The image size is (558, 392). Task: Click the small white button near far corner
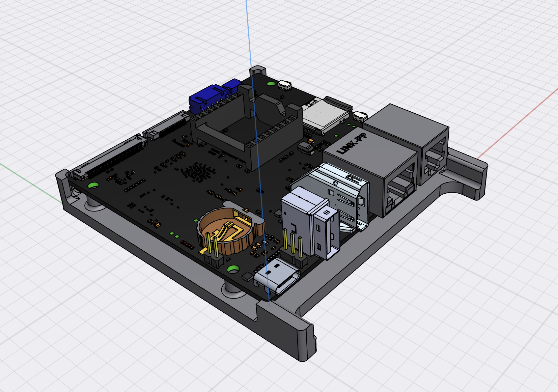pos(285,85)
